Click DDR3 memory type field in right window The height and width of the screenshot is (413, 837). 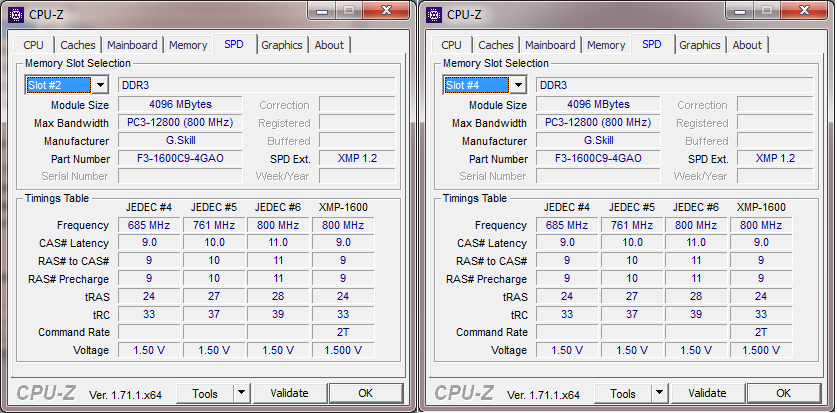click(x=675, y=85)
